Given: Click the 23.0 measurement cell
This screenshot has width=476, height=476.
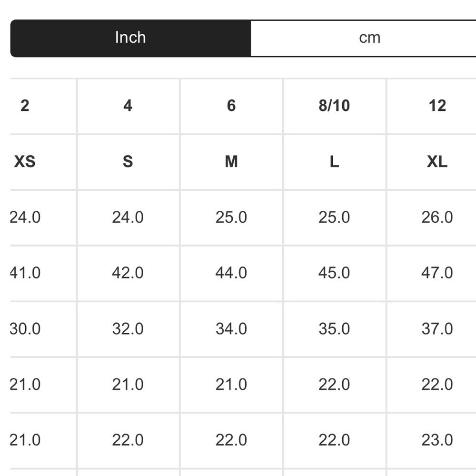Looking at the screenshot, I should (x=437, y=440).
